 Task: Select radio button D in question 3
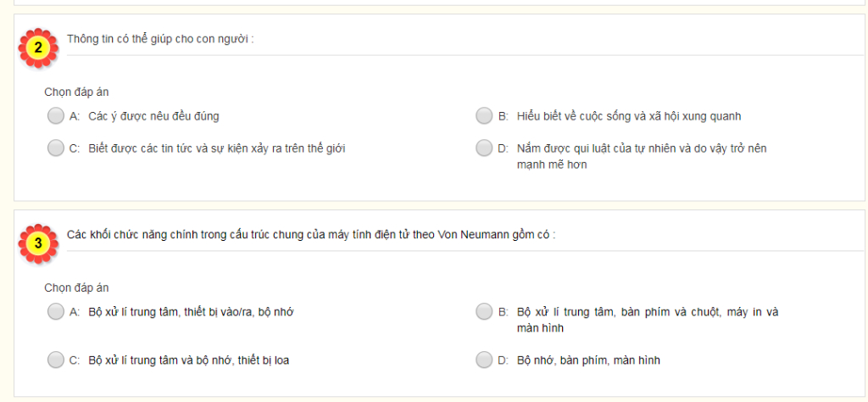(484, 360)
